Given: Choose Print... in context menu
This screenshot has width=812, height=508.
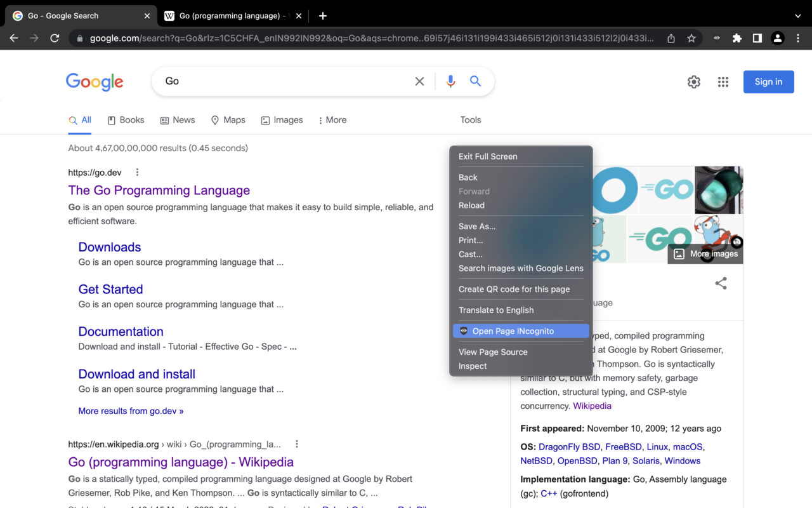Looking at the screenshot, I should click(521, 240).
